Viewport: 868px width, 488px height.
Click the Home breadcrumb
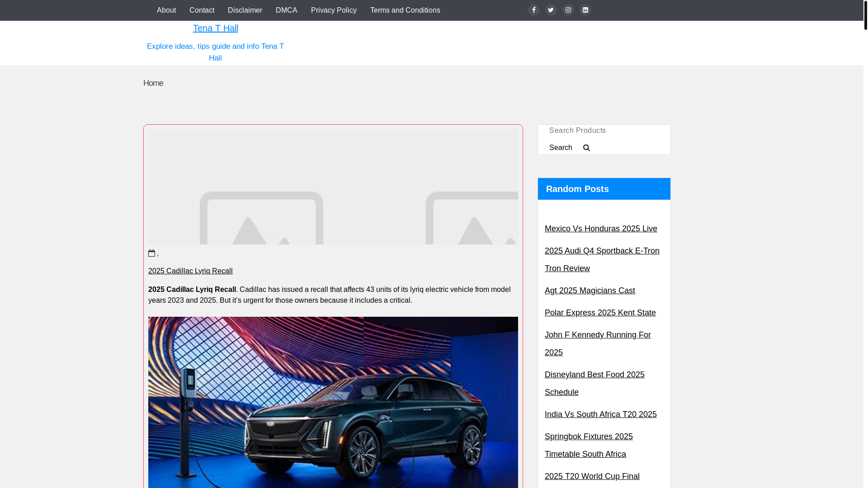coord(153,83)
